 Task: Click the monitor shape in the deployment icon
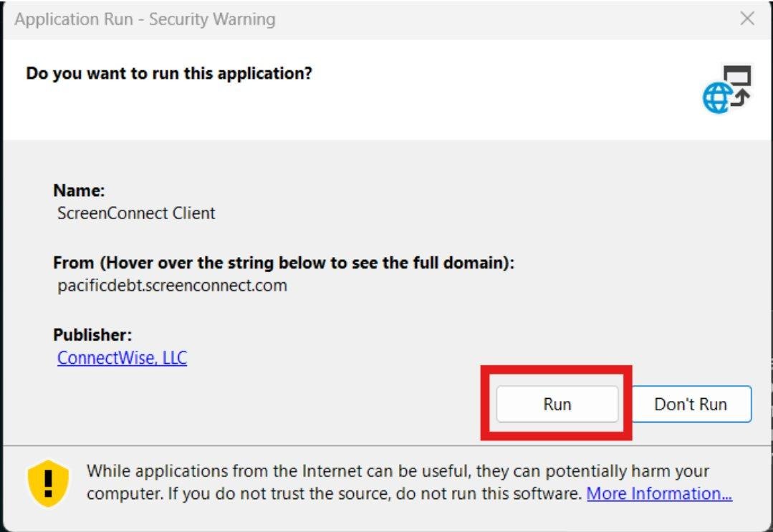point(737,77)
